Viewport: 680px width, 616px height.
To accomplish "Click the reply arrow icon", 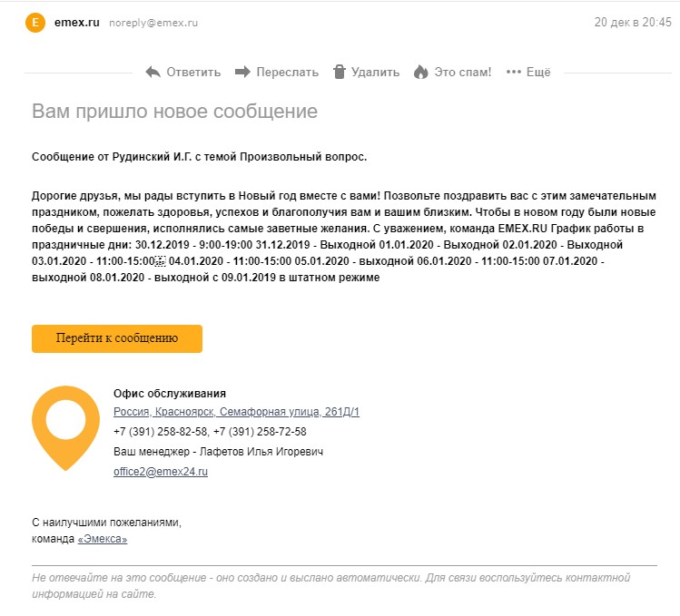I will click(x=153, y=72).
